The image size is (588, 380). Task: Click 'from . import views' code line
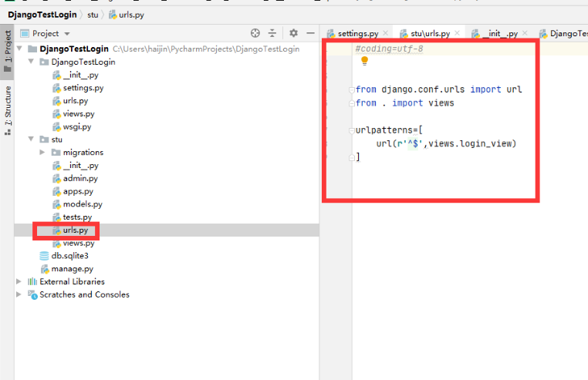click(x=404, y=103)
